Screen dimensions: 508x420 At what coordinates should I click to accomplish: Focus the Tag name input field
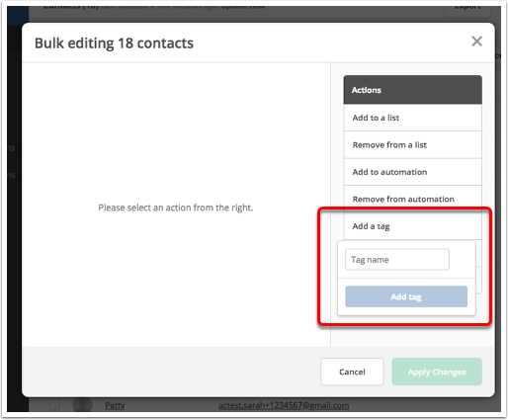[x=397, y=260]
